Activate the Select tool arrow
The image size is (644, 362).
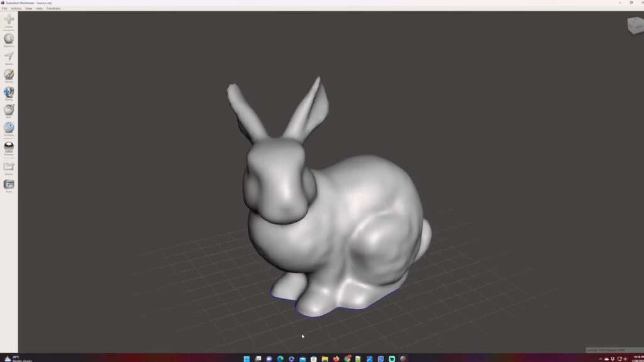click(9, 57)
